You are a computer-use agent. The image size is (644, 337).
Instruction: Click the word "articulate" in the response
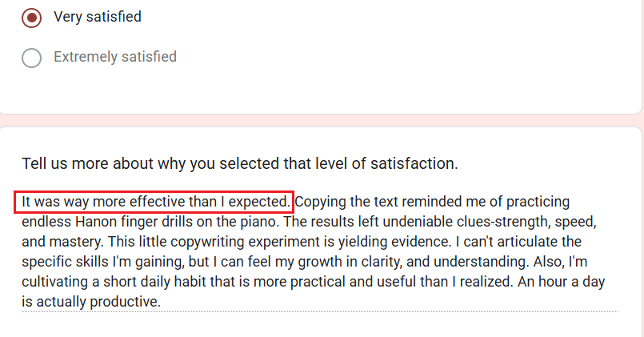pos(538,241)
